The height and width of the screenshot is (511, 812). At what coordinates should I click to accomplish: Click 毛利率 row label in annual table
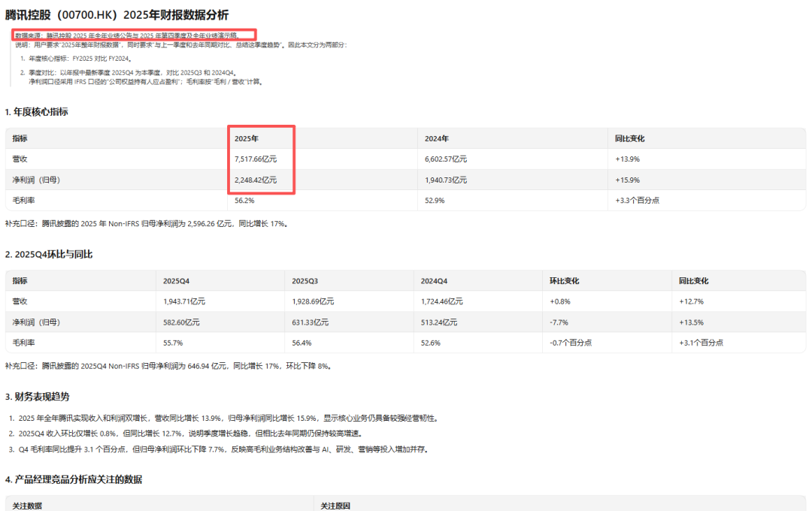point(23,201)
